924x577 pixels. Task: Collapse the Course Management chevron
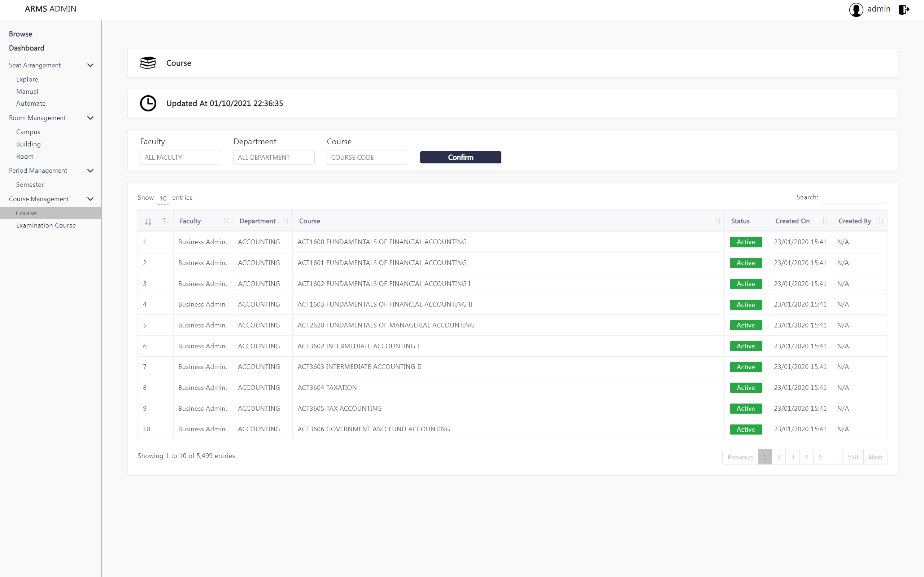pos(91,199)
